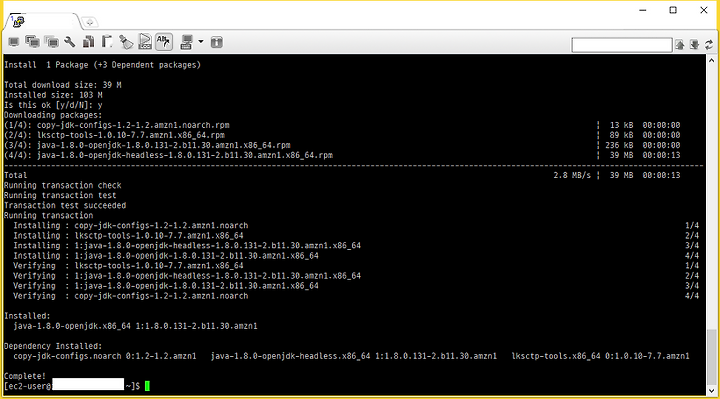This screenshot has height=399, width=720.
Task: Click 'Install 1 Package (+3 Dependent packages)' line
Action: pyautogui.click(x=102, y=65)
